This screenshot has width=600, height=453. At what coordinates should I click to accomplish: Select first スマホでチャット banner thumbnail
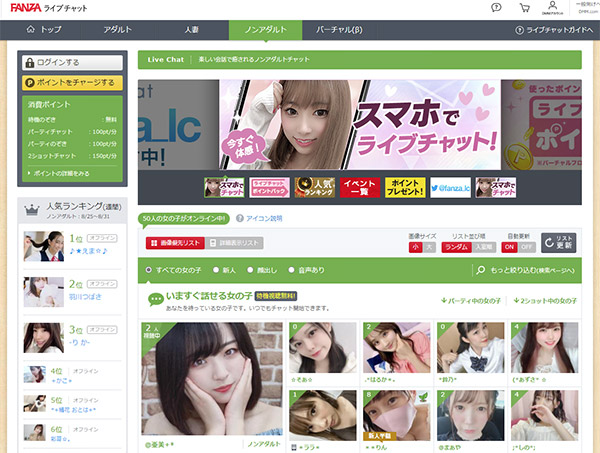[x=224, y=187]
